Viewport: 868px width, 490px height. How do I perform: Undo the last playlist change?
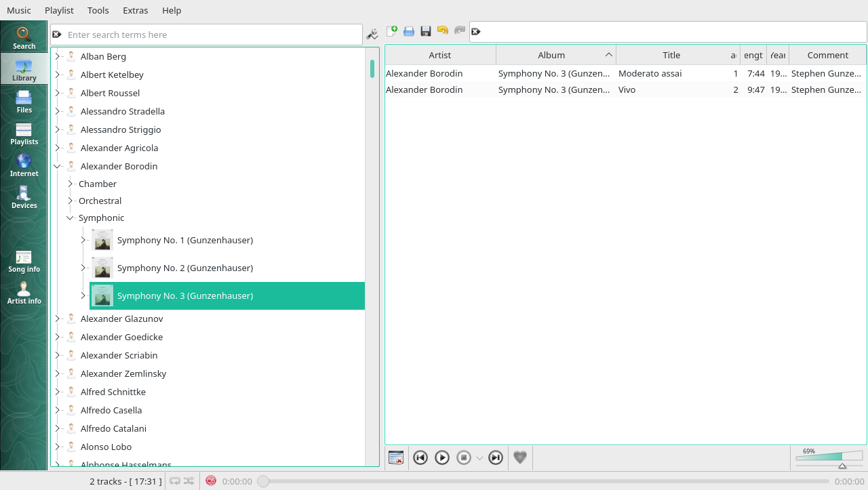tap(443, 31)
